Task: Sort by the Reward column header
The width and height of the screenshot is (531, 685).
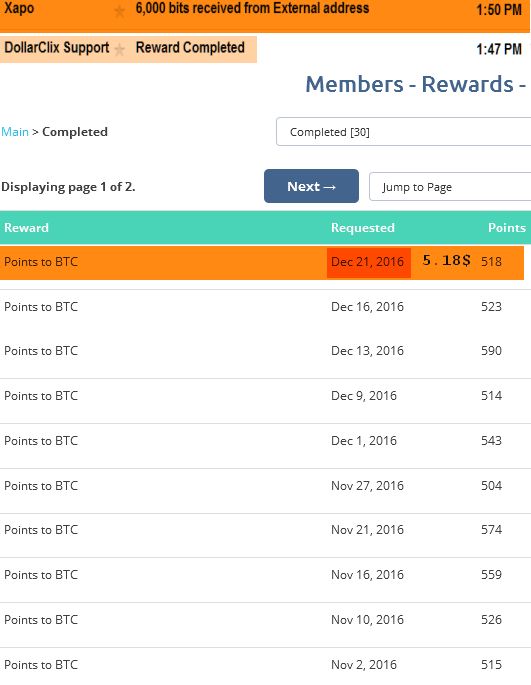Action: (x=26, y=228)
